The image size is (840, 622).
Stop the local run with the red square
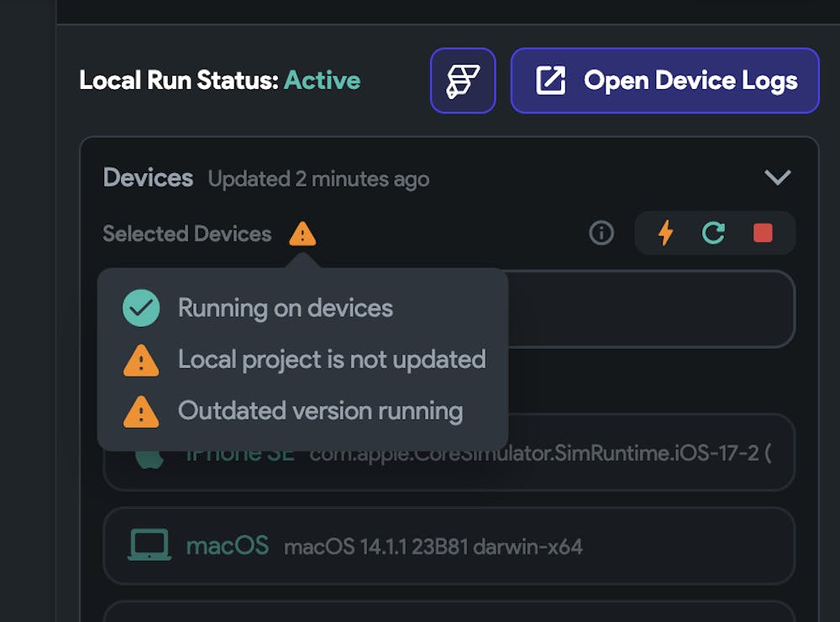point(763,233)
